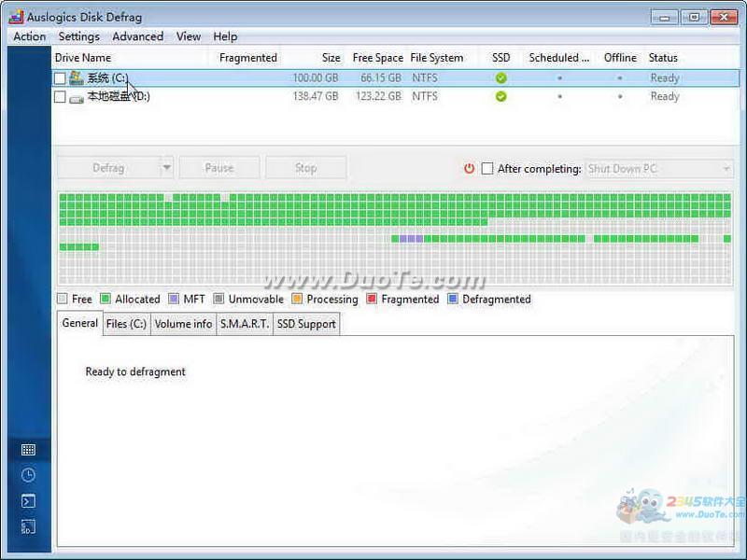Open the Advanced menu

pos(137,36)
